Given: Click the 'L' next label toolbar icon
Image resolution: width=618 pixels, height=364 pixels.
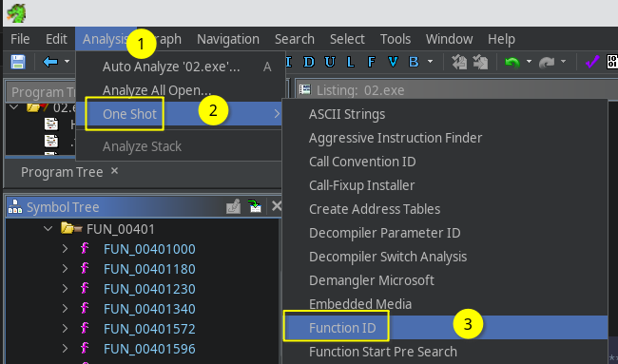Looking at the screenshot, I should tap(351, 62).
